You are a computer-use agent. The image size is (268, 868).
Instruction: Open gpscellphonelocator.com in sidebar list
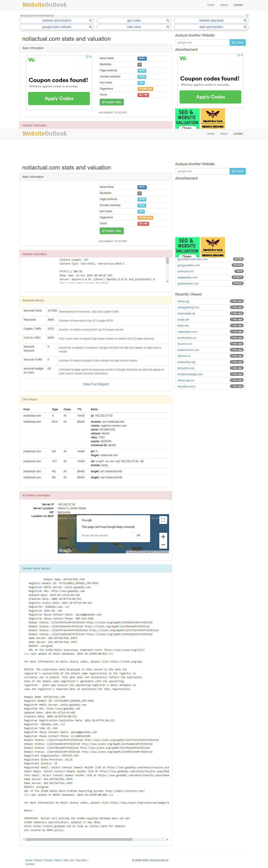(192, 259)
